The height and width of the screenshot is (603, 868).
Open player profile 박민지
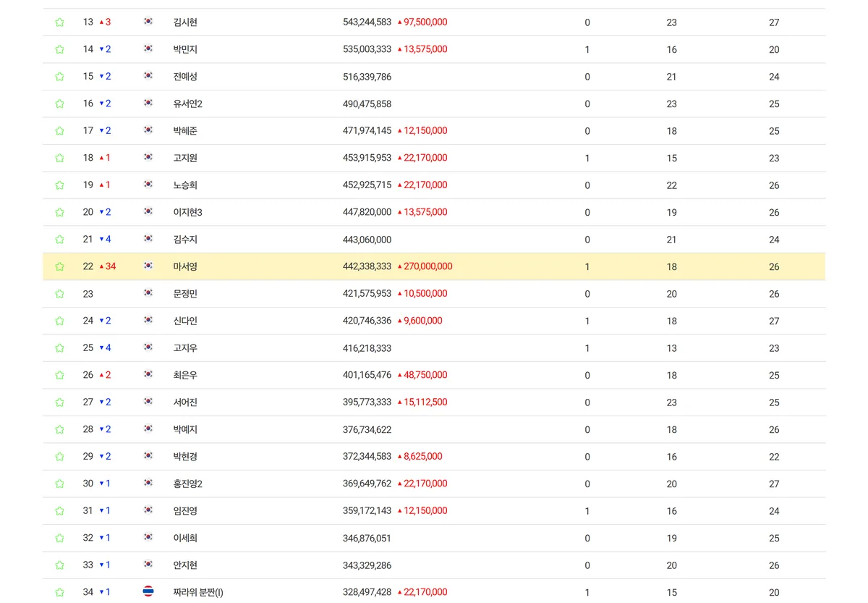[x=185, y=49]
